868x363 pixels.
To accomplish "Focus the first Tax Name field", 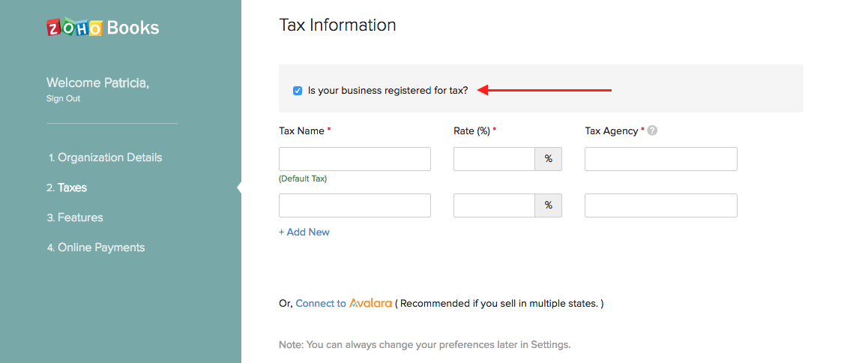I will (355, 159).
